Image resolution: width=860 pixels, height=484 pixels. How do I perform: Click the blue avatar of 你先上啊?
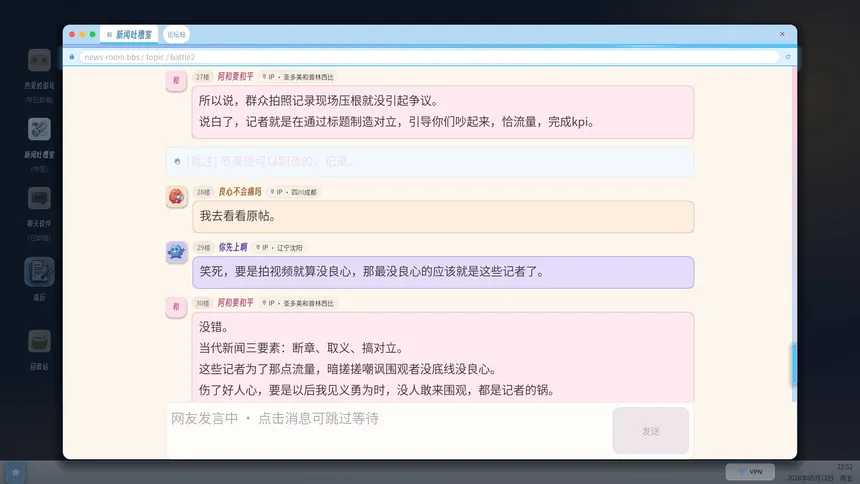(x=176, y=252)
